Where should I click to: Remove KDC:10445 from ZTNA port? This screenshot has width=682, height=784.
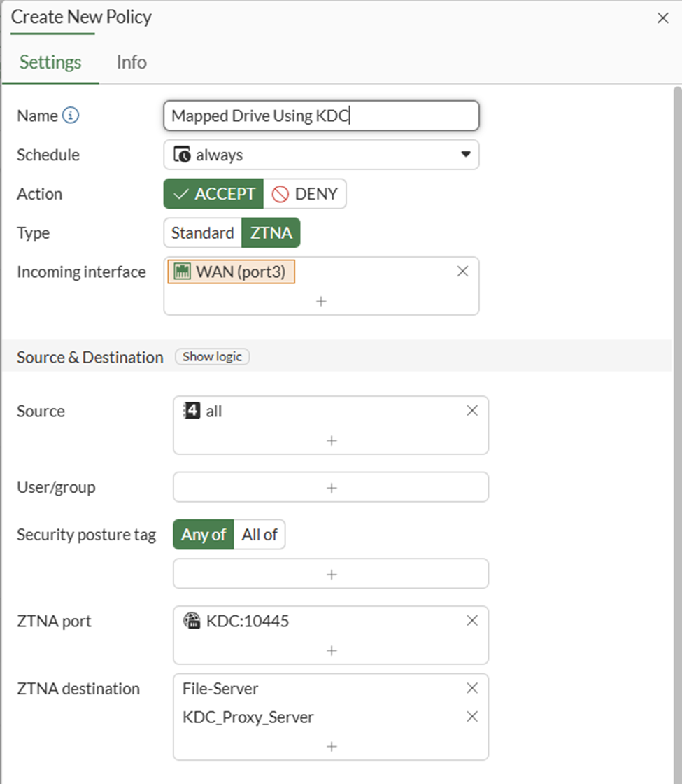pos(472,620)
